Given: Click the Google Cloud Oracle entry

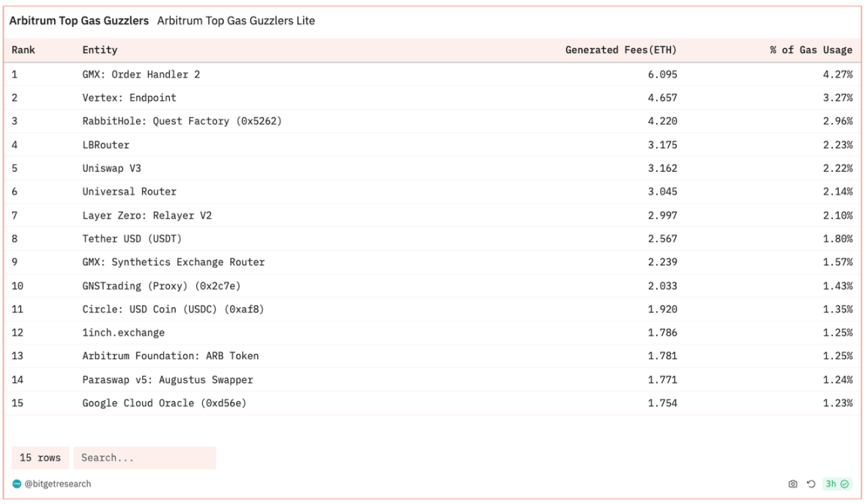Looking at the screenshot, I should coord(164,403).
